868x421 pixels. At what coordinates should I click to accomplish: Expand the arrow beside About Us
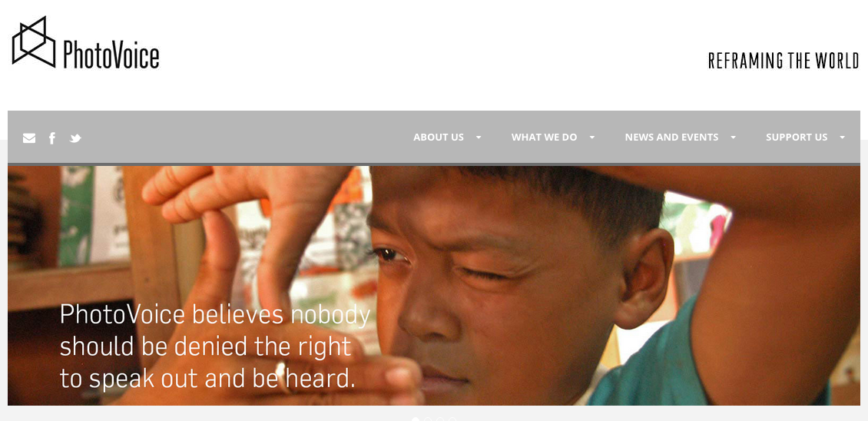tap(479, 138)
